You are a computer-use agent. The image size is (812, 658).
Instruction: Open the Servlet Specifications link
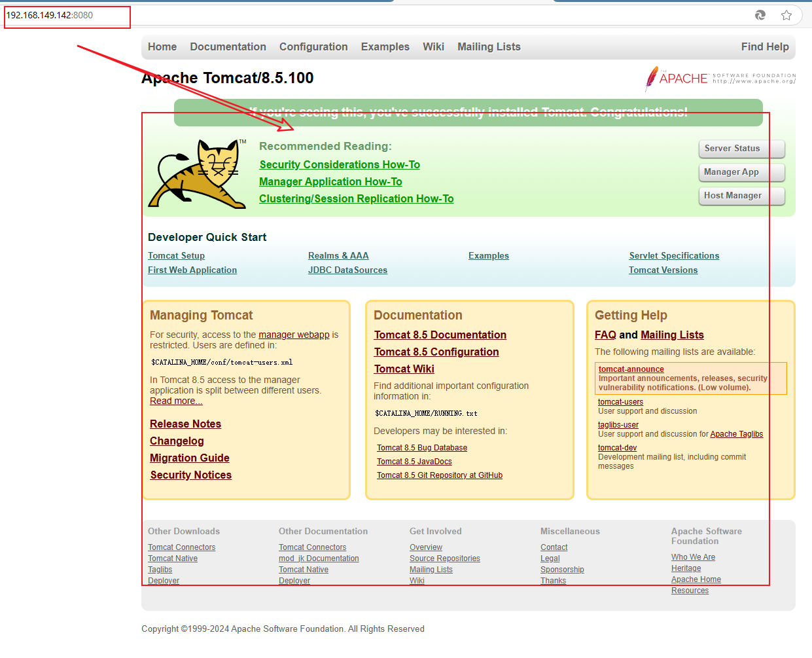coord(674,255)
